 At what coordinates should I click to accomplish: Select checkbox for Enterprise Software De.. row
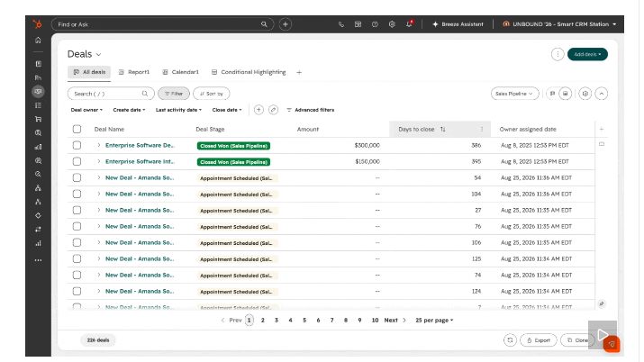tap(77, 145)
